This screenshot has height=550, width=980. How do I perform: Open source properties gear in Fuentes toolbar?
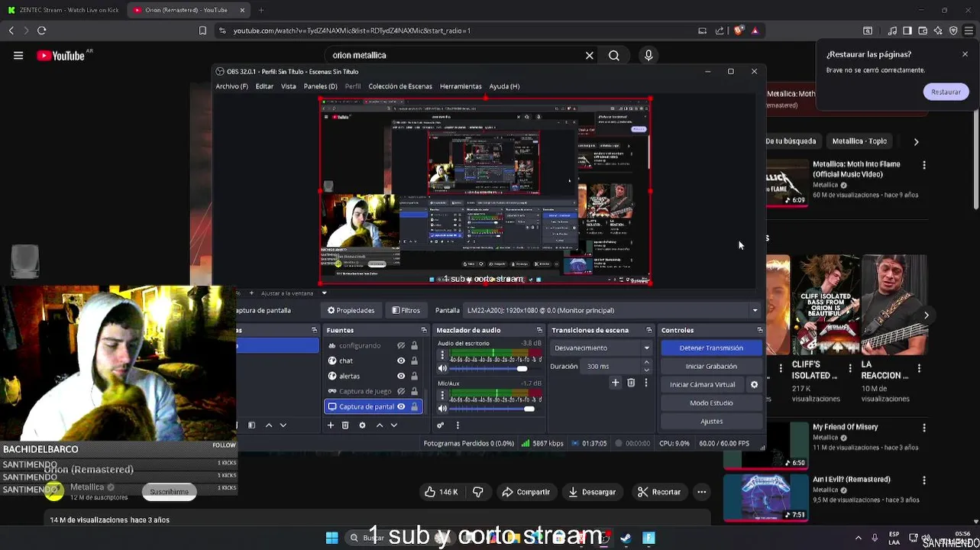362,425
